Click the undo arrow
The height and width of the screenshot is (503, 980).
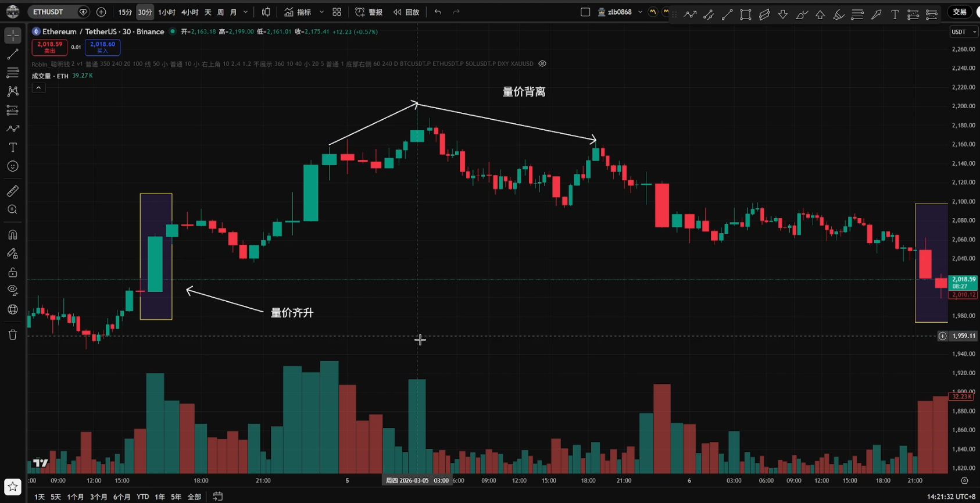(438, 12)
